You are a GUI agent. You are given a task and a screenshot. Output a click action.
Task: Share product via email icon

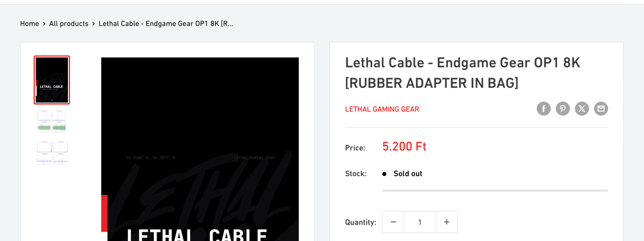601,109
